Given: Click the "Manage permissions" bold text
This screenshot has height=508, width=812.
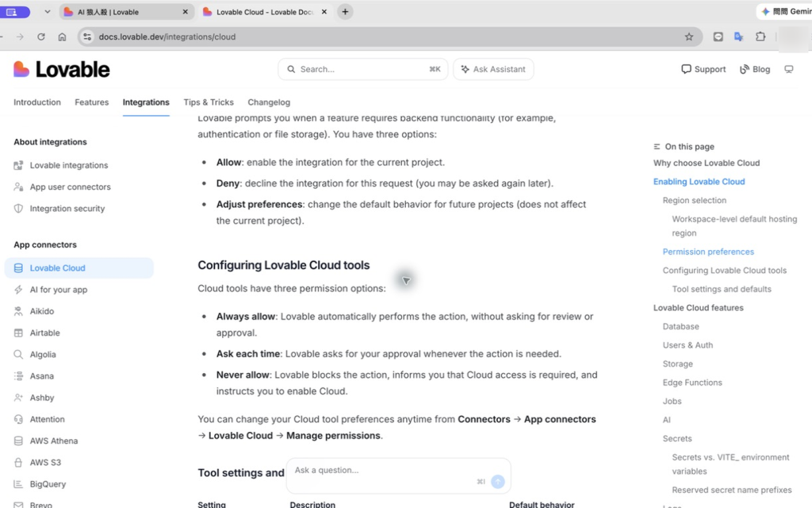Looking at the screenshot, I should tap(333, 436).
